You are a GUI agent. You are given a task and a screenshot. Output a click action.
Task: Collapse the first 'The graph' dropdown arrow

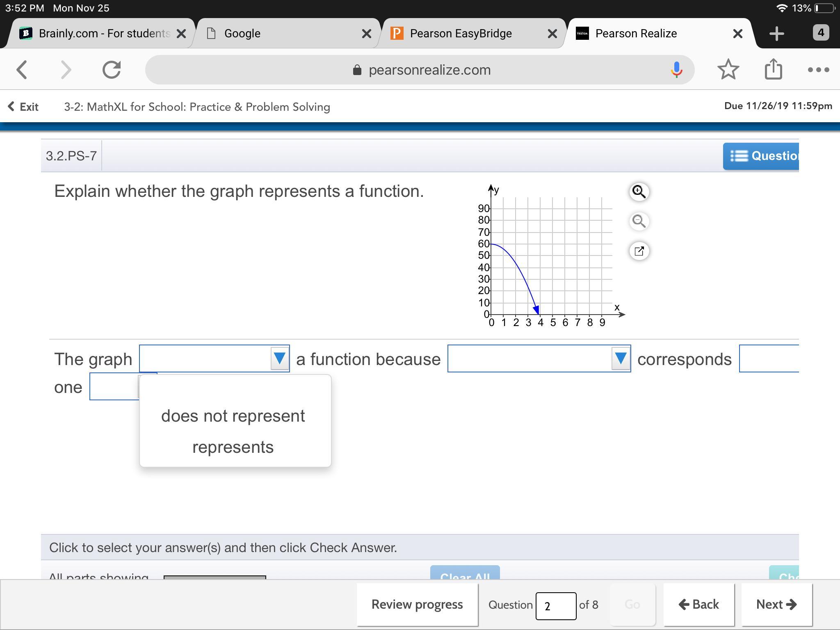coord(280,359)
